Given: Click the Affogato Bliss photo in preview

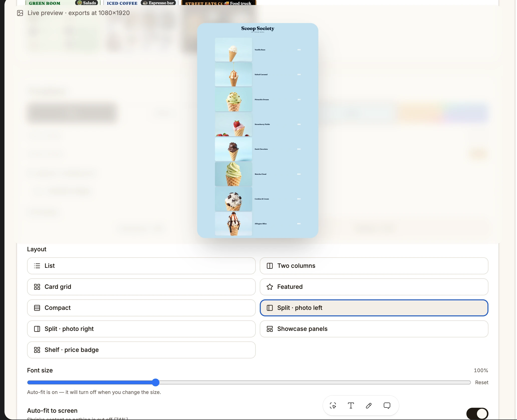Looking at the screenshot, I should 233,224.
